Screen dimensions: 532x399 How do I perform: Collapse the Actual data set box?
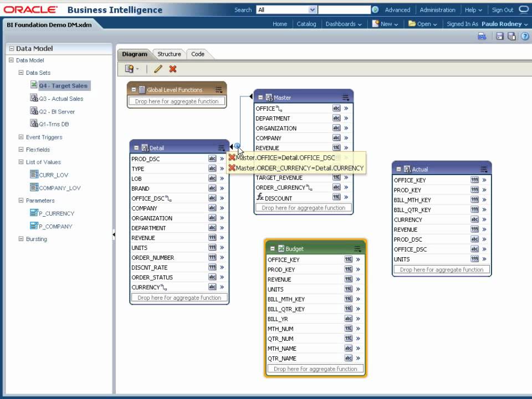(x=398, y=169)
